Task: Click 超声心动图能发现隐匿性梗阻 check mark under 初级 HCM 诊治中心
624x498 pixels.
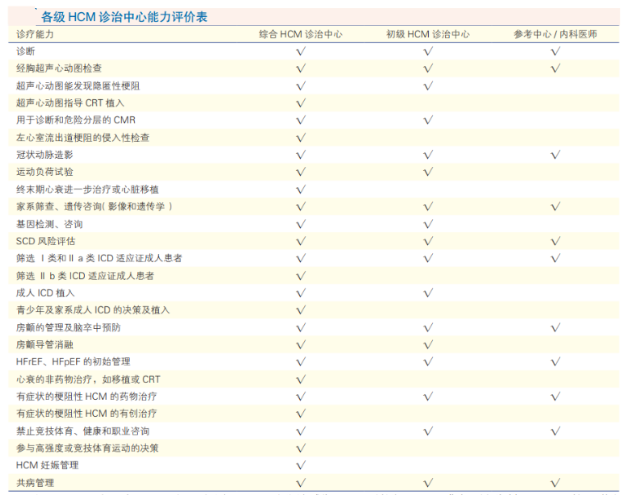Action: [428, 86]
